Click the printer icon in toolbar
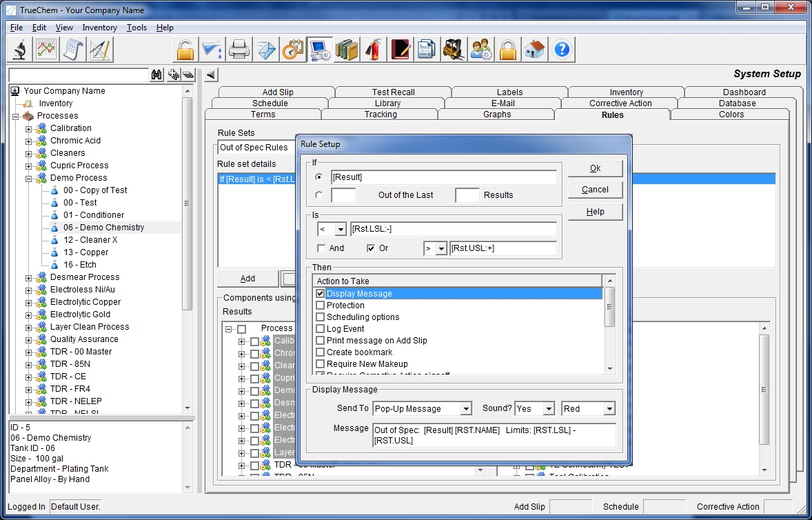The height and width of the screenshot is (520, 812). coord(238,50)
